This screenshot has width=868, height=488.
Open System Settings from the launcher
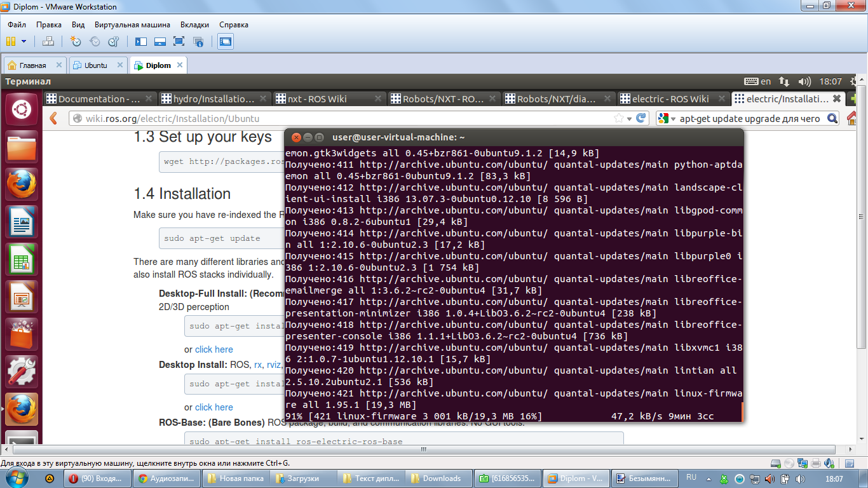click(x=21, y=371)
